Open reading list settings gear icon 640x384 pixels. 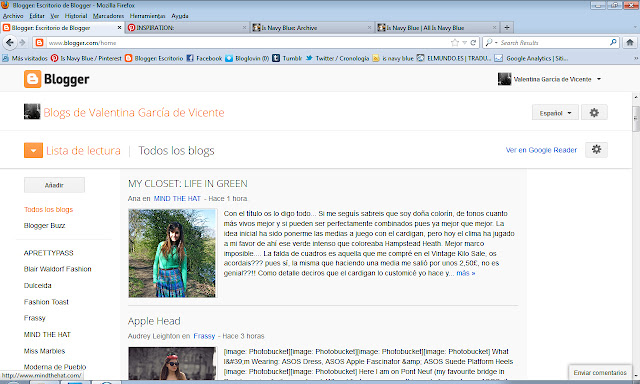pyautogui.click(x=596, y=150)
